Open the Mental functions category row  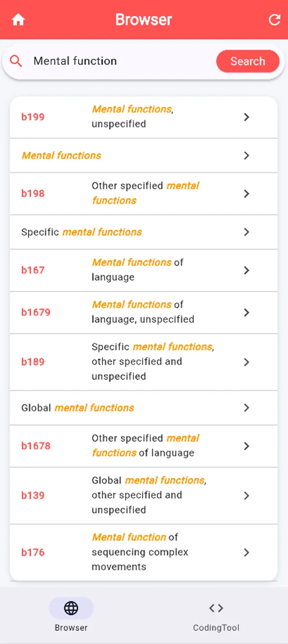pos(62,156)
